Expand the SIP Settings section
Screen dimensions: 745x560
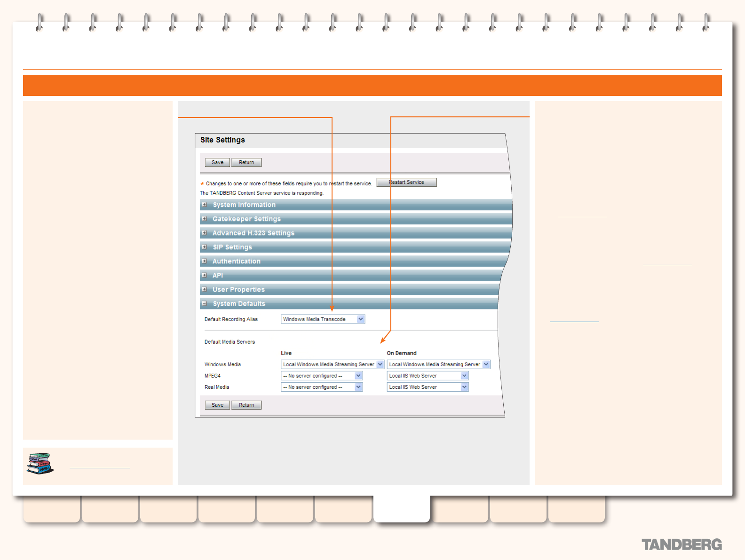point(204,247)
